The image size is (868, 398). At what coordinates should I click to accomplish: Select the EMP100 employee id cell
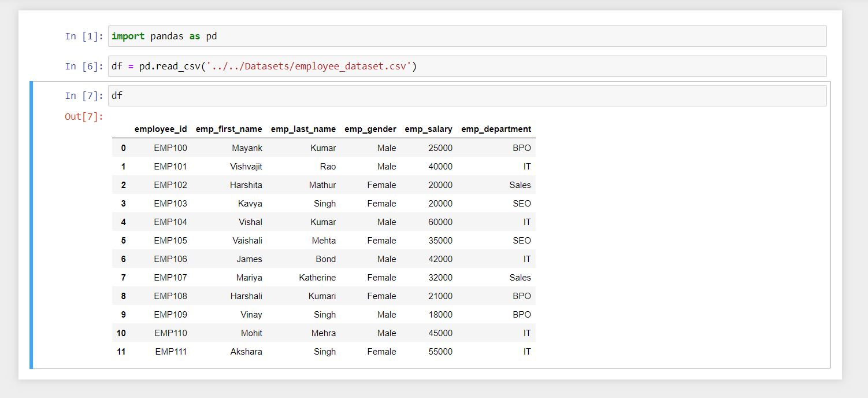coord(170,148)
